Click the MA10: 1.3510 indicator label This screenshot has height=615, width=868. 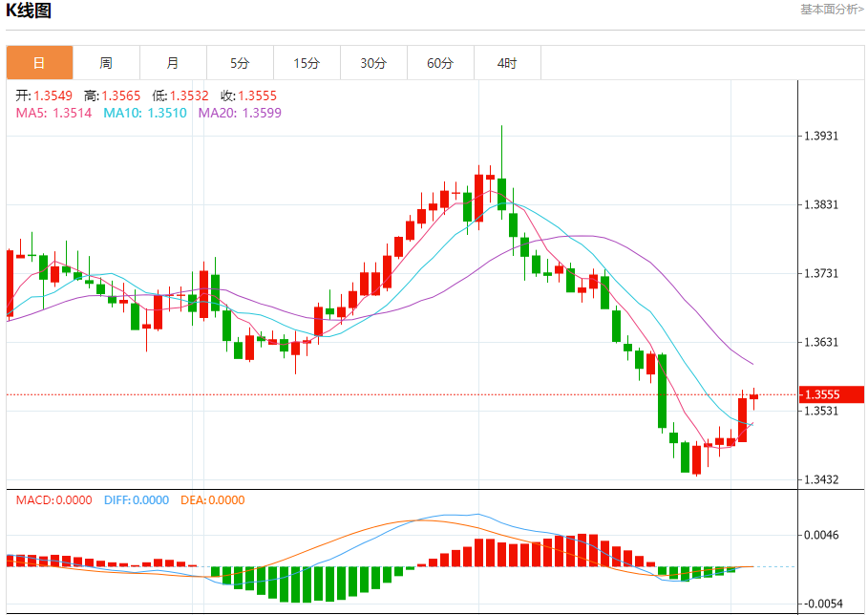pyautogui.click(x=145, y=113)
